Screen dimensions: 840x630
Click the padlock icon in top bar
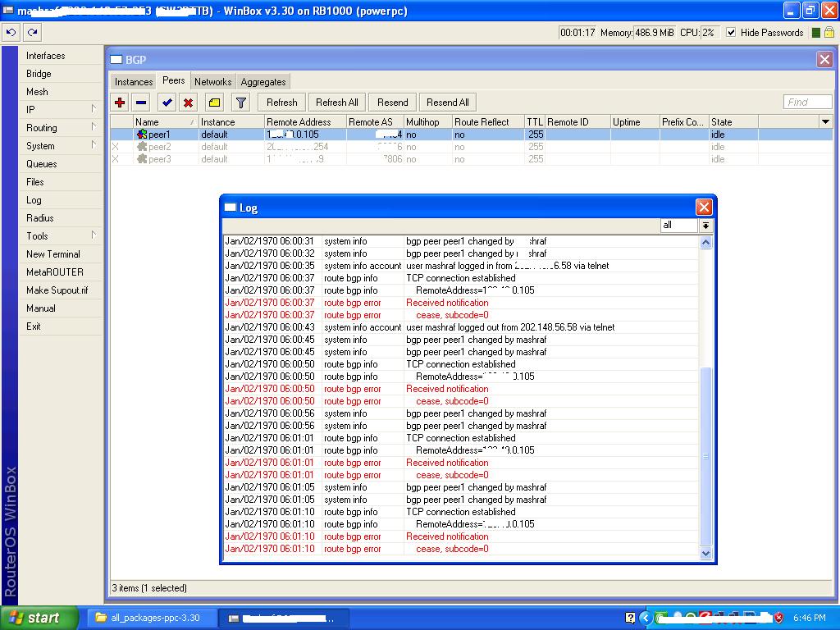[x=829, y=32]
